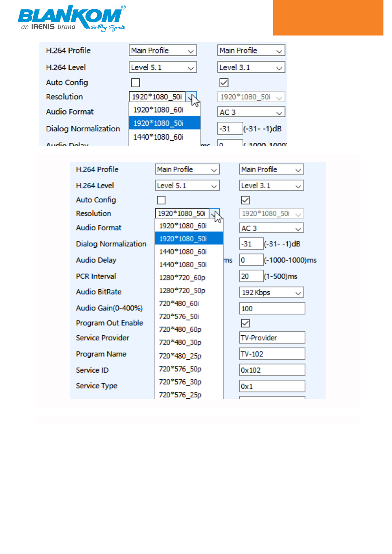Click "PCR Interval" label text
This screenshot has width=392, height=554.
[x=96, y=276]
